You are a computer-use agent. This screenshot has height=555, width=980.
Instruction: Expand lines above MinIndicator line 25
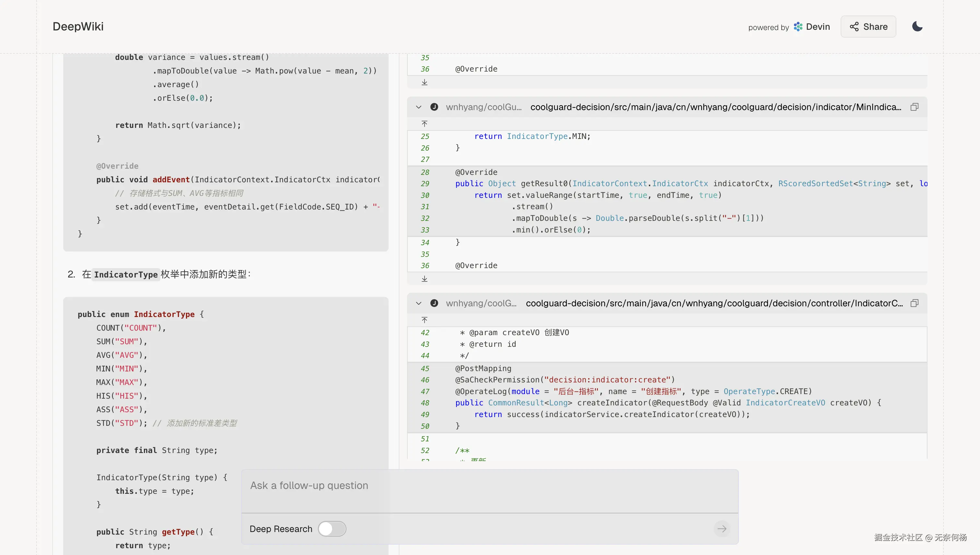(x=424, y=124)
